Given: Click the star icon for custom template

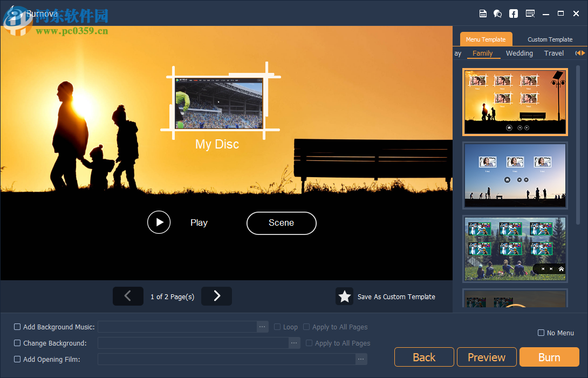Looking at the screenshot, I should click(344, 296).
